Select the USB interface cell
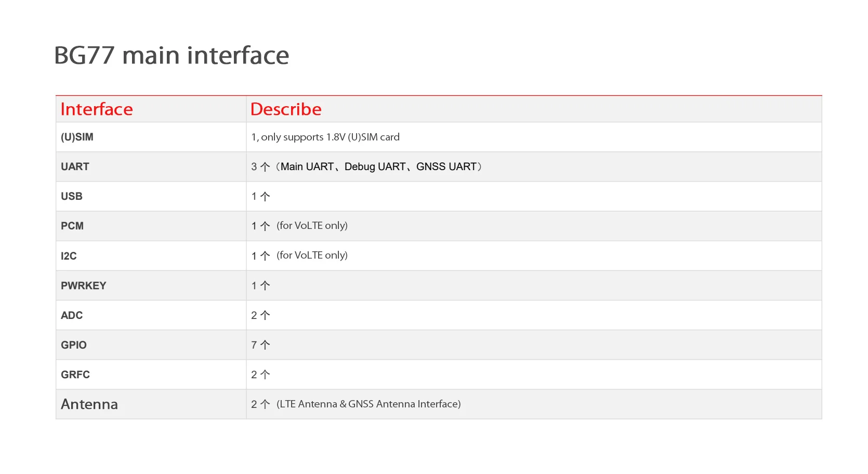This screenshot has width=868, height=474. pyautogui.click(x=72, y=196)
